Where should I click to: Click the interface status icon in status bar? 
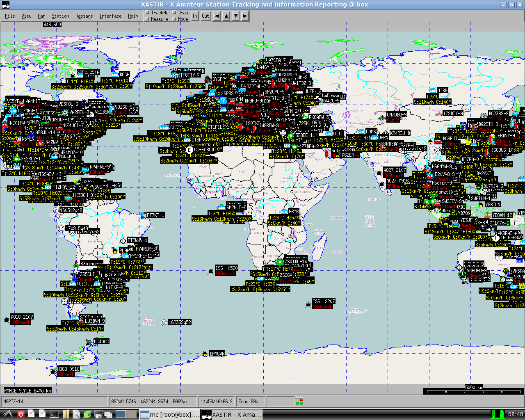click(299, 401)
